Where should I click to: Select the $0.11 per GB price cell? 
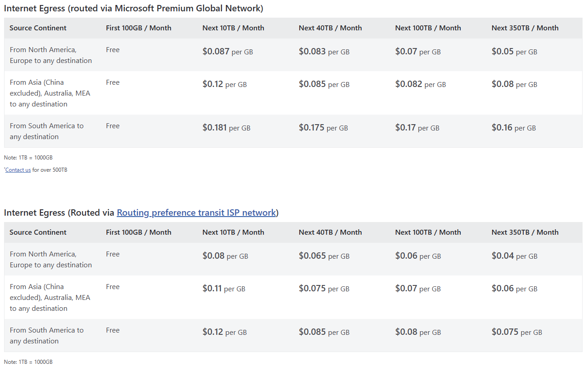pos(224,289)
